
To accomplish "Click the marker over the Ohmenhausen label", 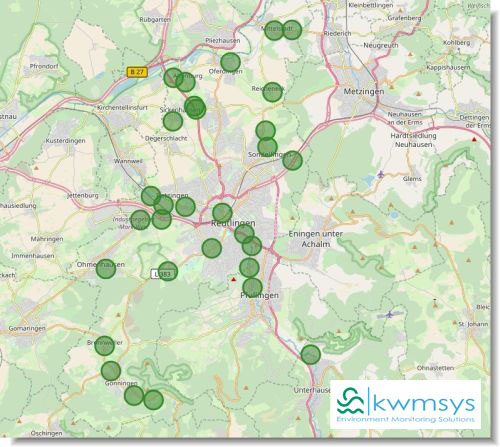I will [106, 269].
